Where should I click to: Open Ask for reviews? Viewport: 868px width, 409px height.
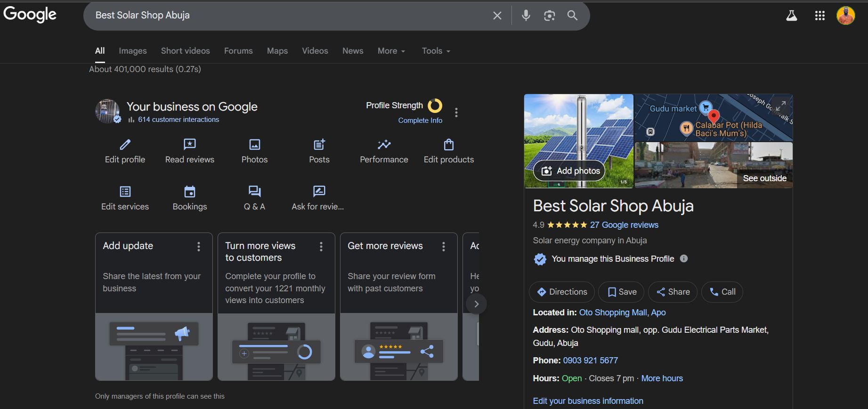[x=318, y=199]
